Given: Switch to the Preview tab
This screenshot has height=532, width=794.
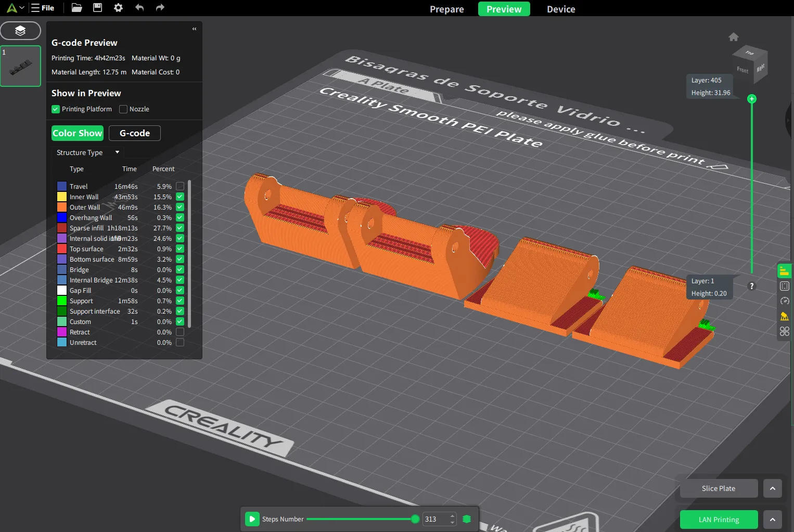Looking at the screenshot, I should pos(504,9).
